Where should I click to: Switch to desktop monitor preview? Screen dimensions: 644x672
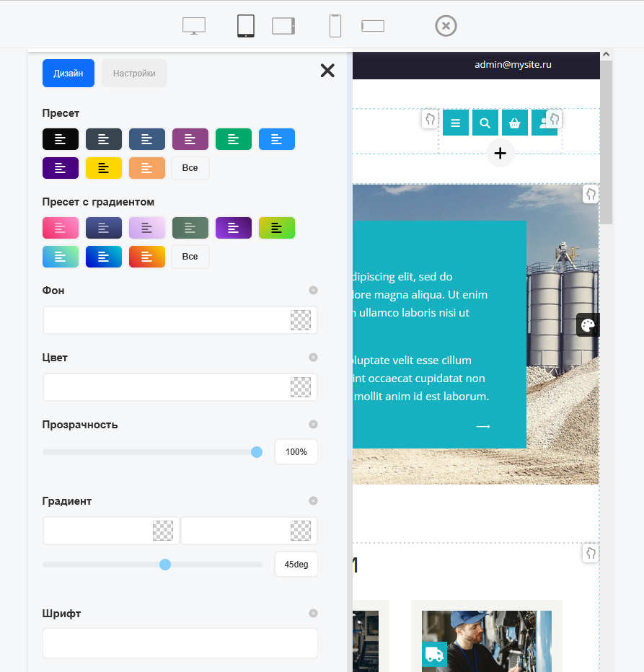coord(194,26)
